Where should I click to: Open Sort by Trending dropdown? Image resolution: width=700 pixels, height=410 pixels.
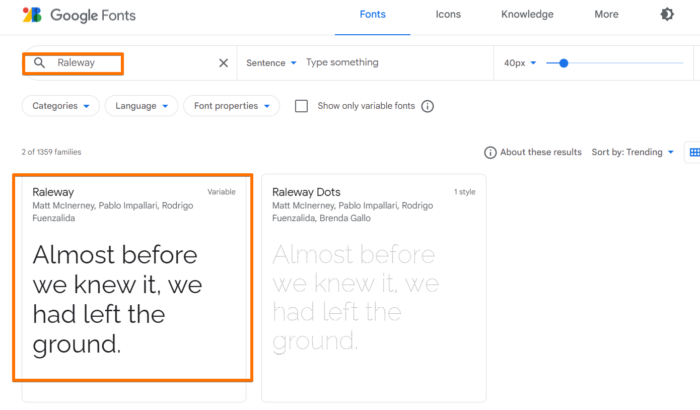(631, 152)
